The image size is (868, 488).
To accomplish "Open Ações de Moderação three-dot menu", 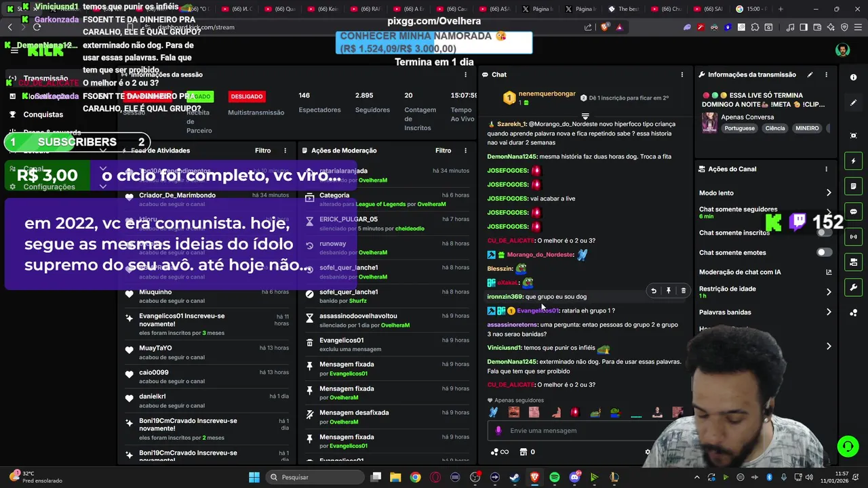I will 465,150.
